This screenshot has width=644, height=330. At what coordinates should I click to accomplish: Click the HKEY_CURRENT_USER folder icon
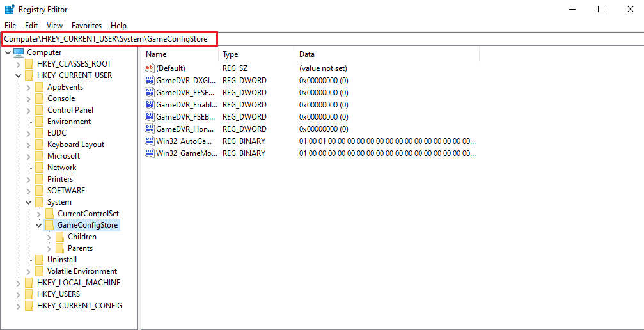(29, 75)
